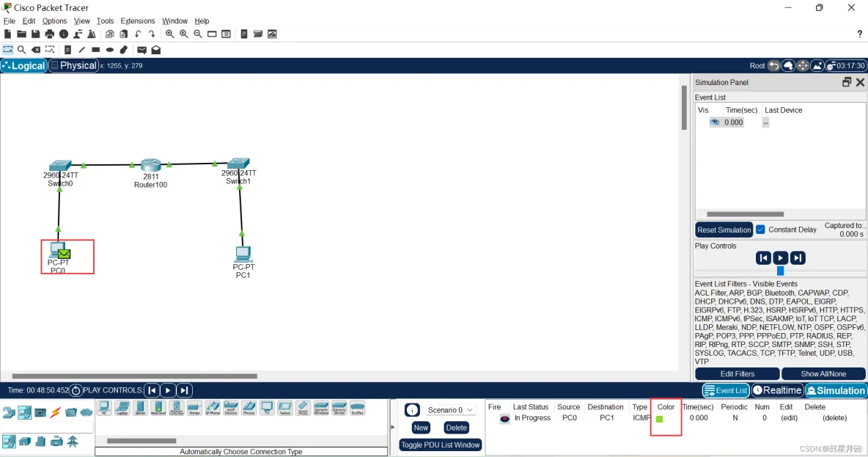This screenshot has width=868, height=457.
Task: Choose the Delete tool icon
Action: pyautogui.click(x=35, y=50)
